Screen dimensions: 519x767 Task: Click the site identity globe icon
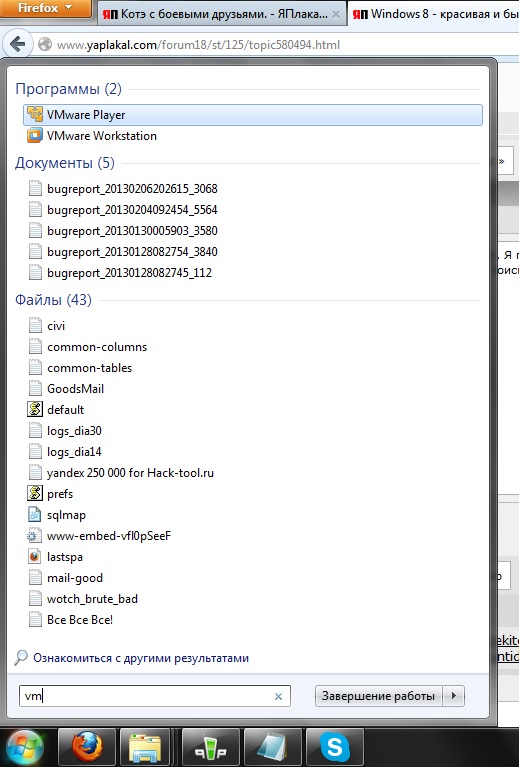[x=45, y=45]
